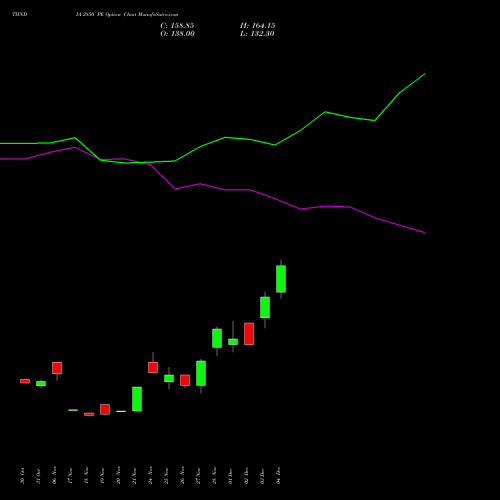The image size is (500, 500).
Task: Click the green candlestick for 04 Dec
Action: pos(281,279)
